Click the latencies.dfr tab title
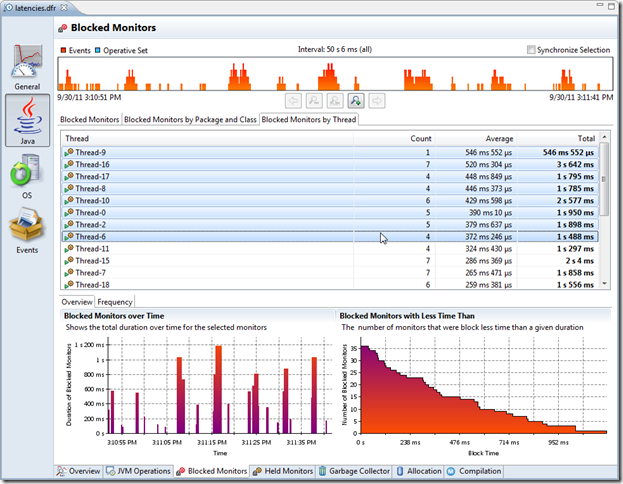The image size is (623, 484). [35, 8]
